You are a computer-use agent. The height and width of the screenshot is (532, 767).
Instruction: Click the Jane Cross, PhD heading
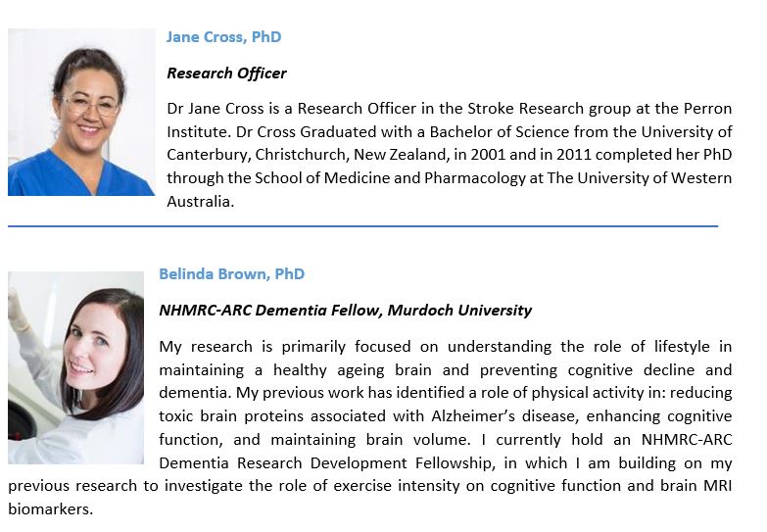pos(223,37)
